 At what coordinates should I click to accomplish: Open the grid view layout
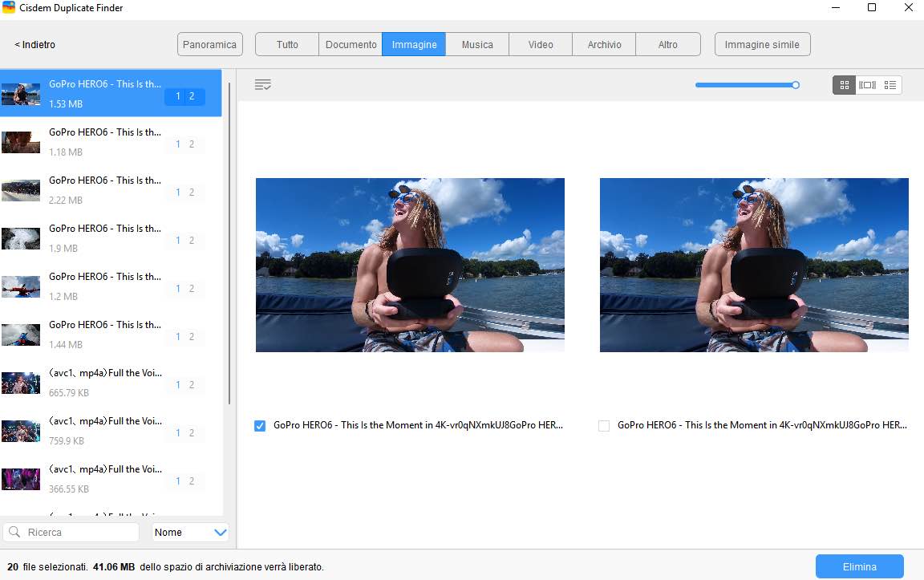(x=843, y=84)
